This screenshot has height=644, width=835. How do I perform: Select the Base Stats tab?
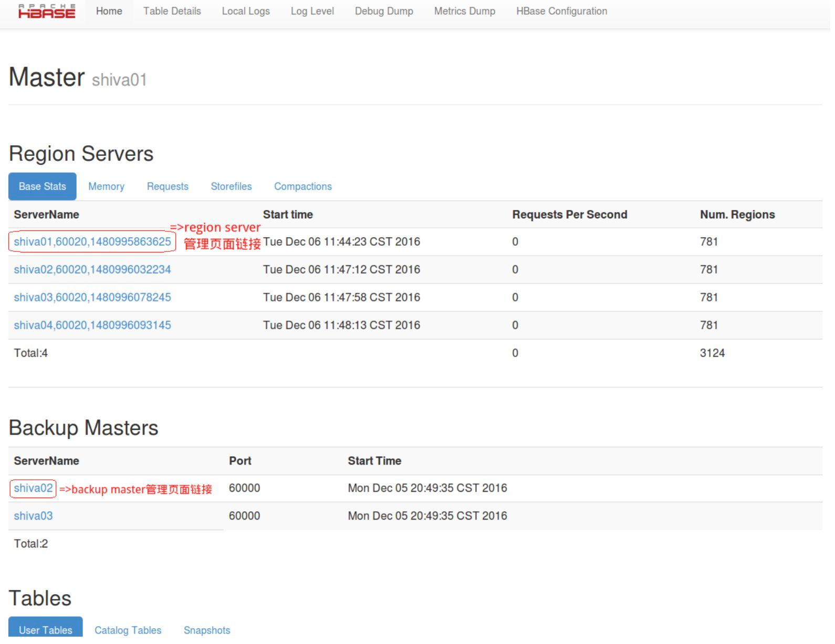[43, 186]
